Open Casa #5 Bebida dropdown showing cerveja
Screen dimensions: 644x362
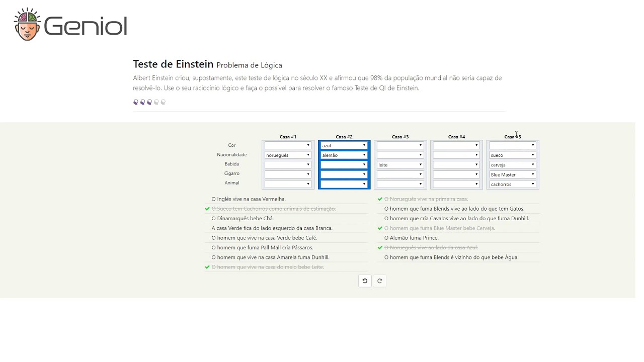click(513, 164)
